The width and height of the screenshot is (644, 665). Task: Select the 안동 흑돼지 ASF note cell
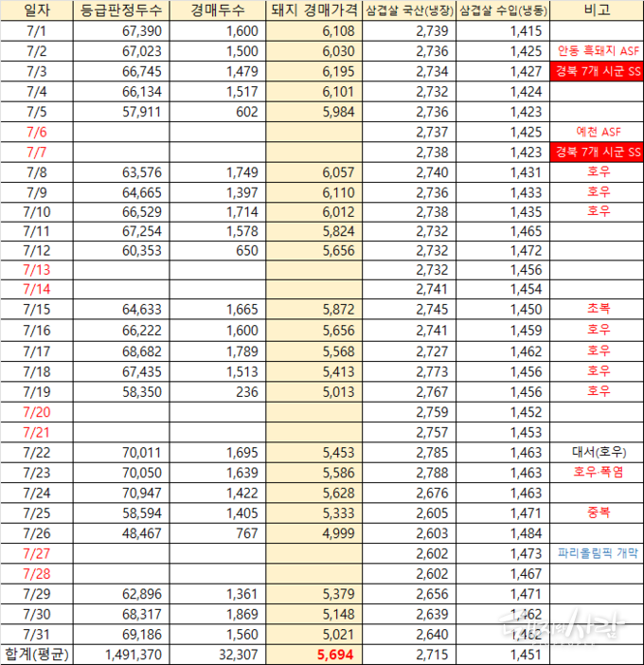pos(598,51)
